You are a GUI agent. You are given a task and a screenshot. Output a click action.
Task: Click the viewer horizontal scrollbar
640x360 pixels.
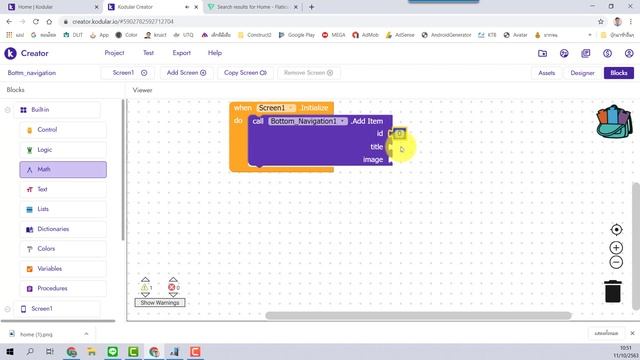click(418, 316)
